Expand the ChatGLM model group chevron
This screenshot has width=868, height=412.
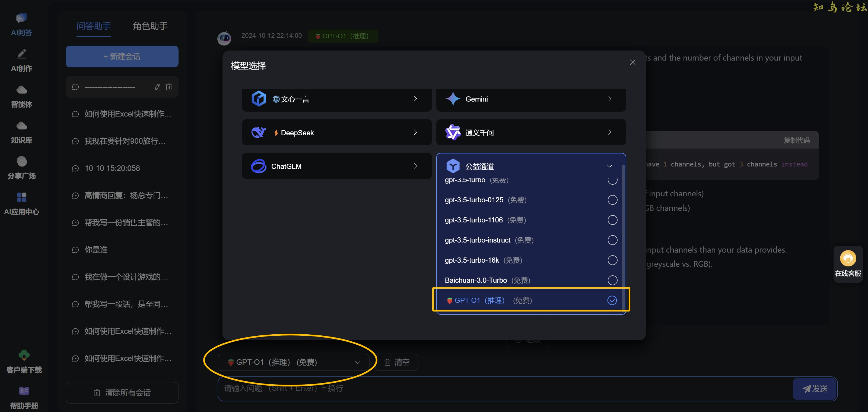415,166
